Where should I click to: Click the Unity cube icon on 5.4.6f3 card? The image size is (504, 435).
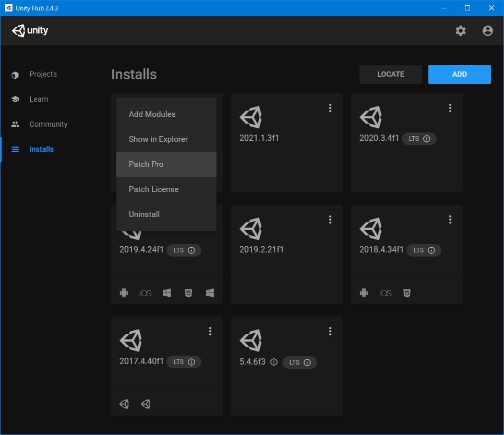tap(251, 340)
